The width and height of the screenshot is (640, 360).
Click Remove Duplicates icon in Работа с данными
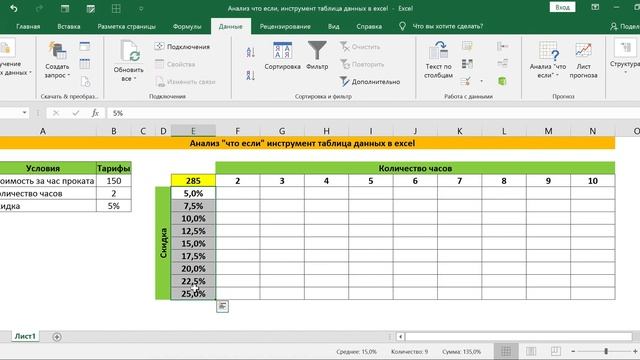point(467,64)
